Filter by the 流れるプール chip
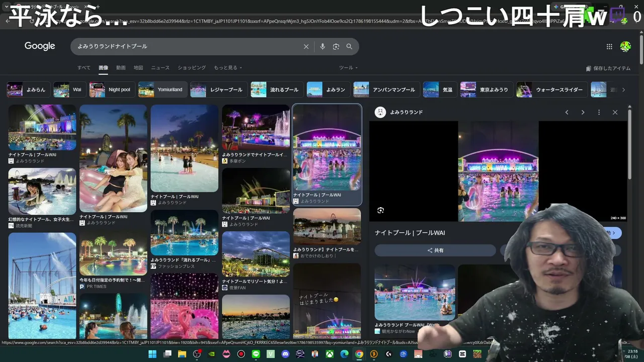 [x=277, y=90]
